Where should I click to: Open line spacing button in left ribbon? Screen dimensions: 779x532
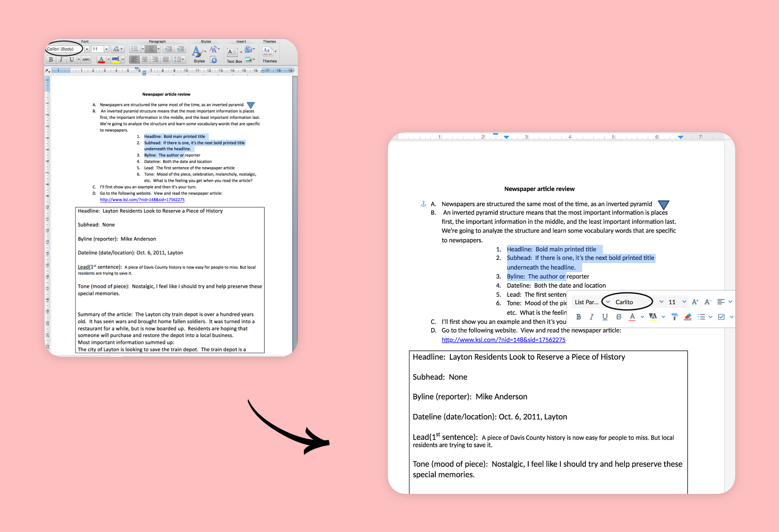(179, 60)
